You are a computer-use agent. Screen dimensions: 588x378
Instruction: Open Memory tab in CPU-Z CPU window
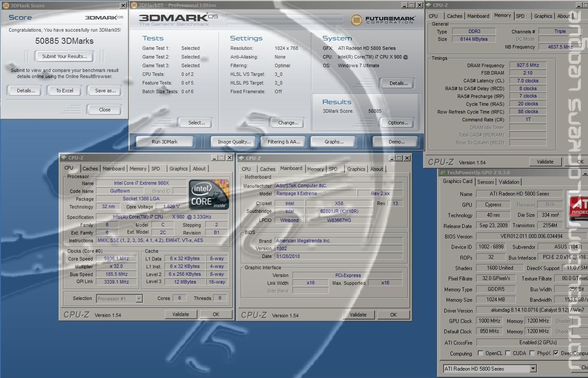pyautogui.click(x=138, y=169)
